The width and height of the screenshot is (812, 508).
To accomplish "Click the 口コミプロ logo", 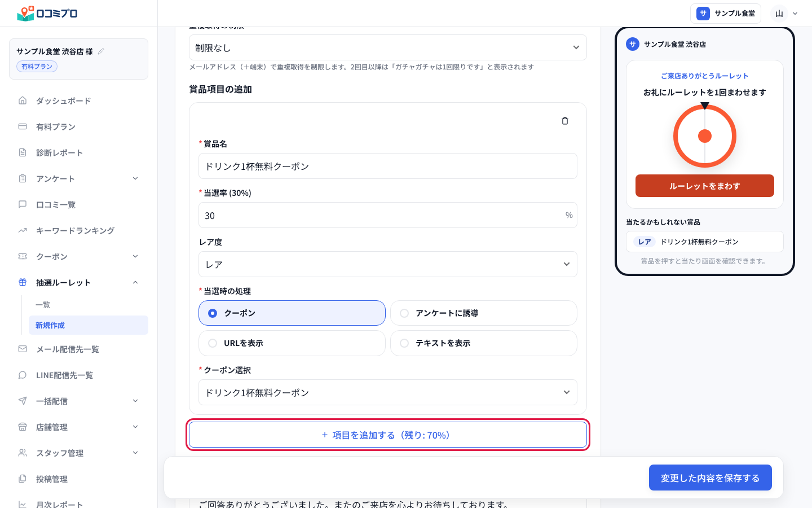I will tap(47, 14).
